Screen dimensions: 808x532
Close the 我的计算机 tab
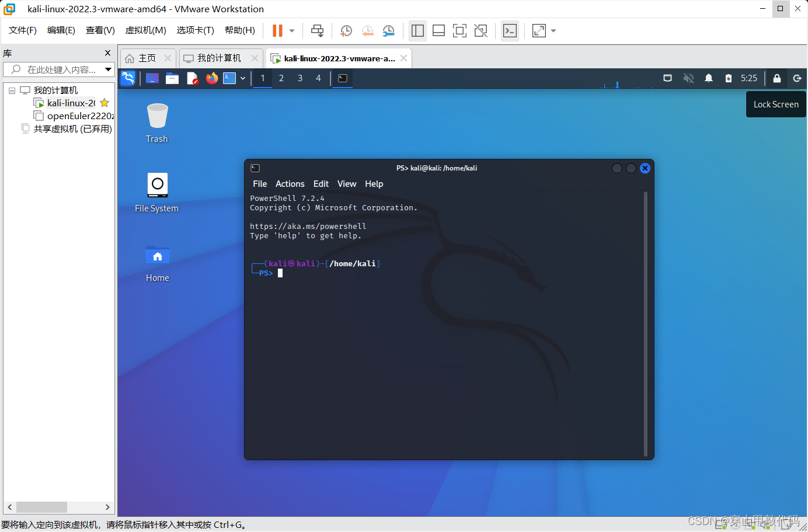point(255,58)
